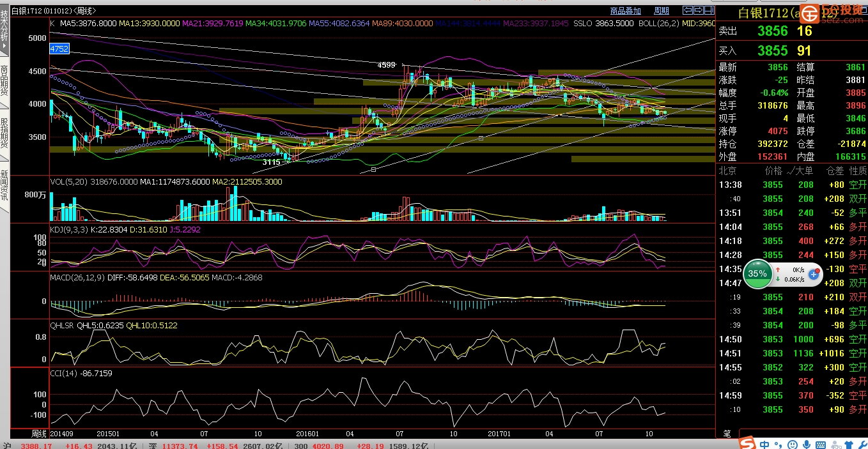Viewport: 868px width, 449px height.
Task: Click the 外盘 value 152361
Action: (x=773, y=156)
